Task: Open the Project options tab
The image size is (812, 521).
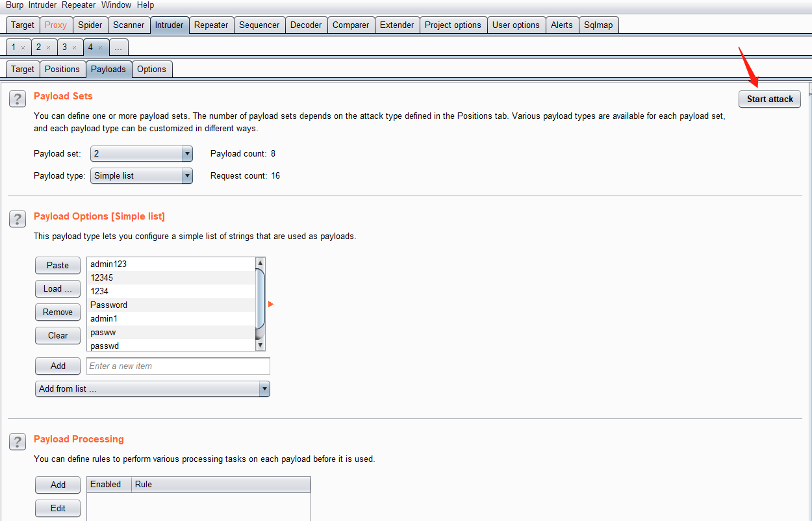Action: tap(453, 25)
